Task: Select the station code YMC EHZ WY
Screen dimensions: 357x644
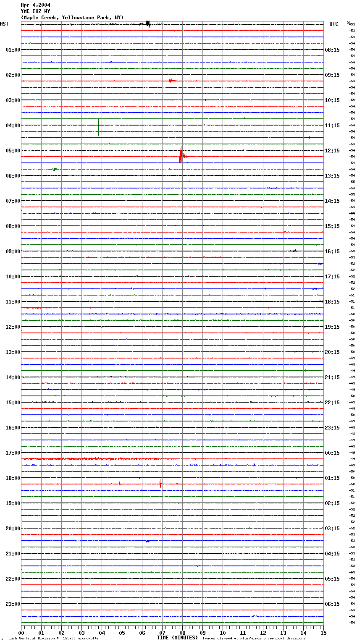Action: click(x=35, y=11)
